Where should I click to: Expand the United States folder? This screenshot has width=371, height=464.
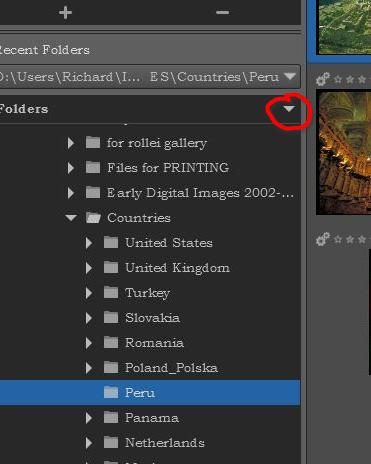(x=89, y=243)
